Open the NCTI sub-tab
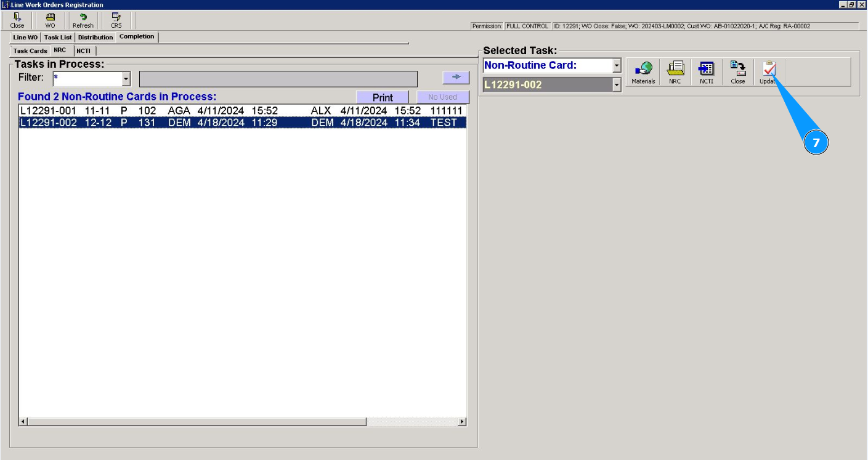868x460 pixels. (x=83, y=51)
